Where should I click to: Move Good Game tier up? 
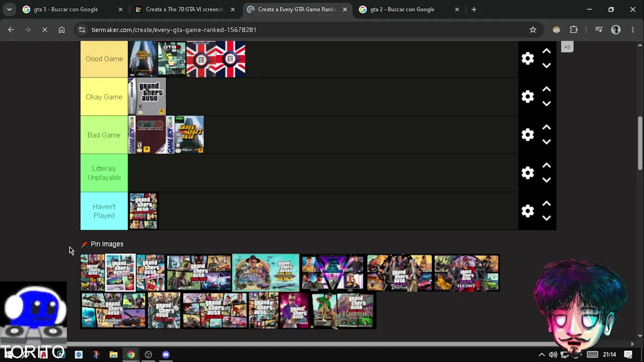pyautogui.click(x=546, y=51)
